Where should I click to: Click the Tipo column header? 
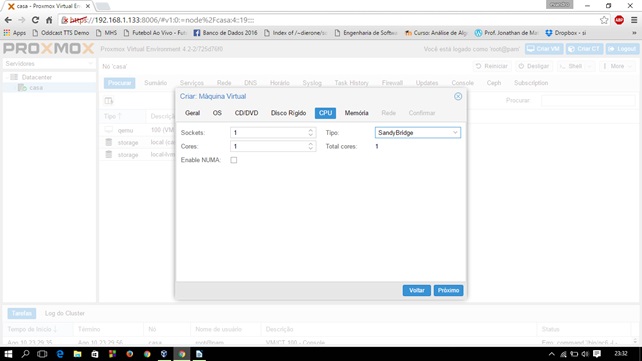coord(122,116)
